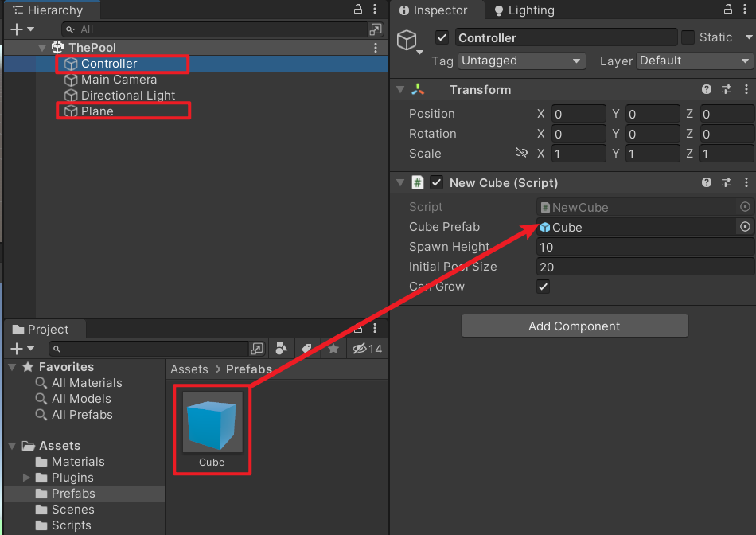Collapse the New Cube script component
The image size is (756, 535).
[x=400, y=182]
